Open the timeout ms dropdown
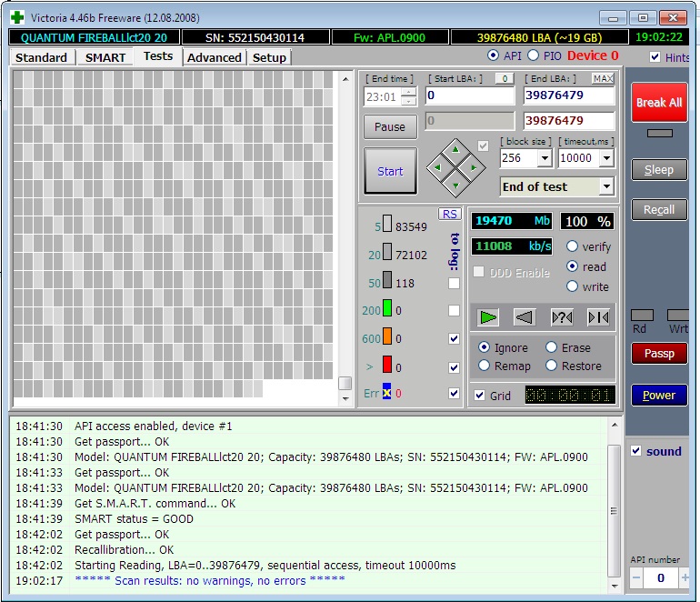This screenshot has width=700, height=602. tap(606, 157)
